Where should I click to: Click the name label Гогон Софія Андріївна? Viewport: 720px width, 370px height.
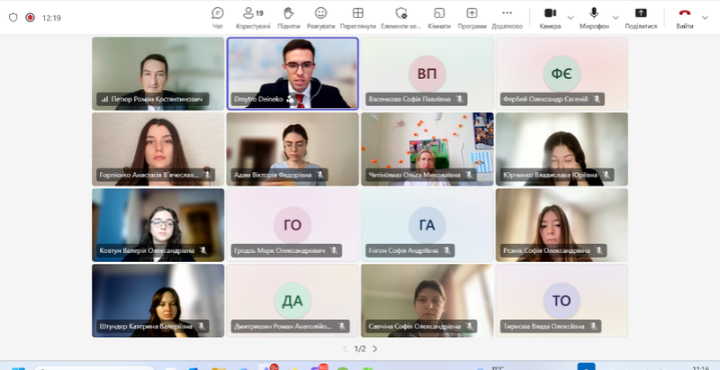point(403,251)
